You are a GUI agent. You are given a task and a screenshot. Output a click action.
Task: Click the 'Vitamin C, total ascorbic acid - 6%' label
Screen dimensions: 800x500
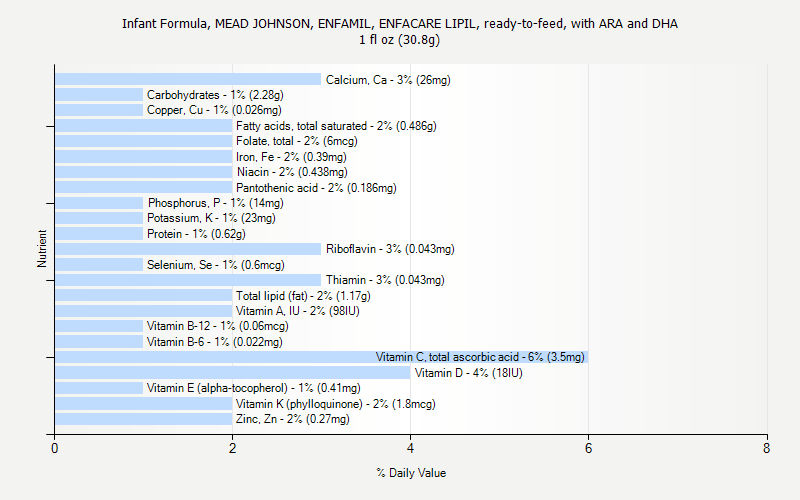coord(480,357)
